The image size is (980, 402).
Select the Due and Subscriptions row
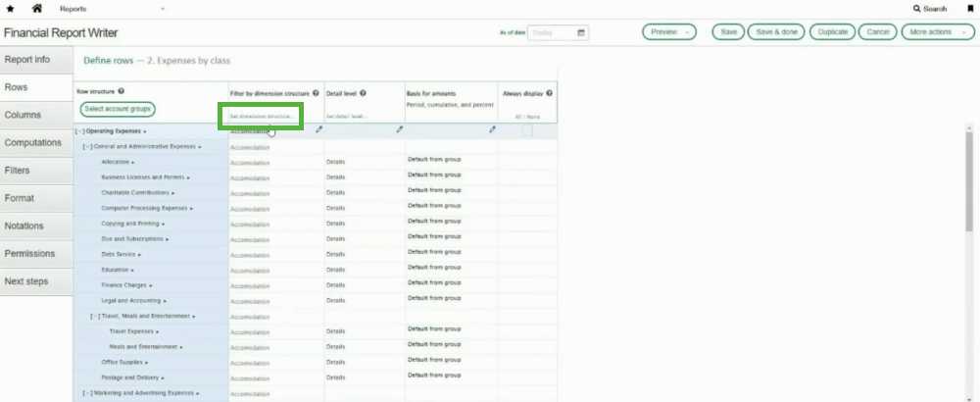point(132,239)
